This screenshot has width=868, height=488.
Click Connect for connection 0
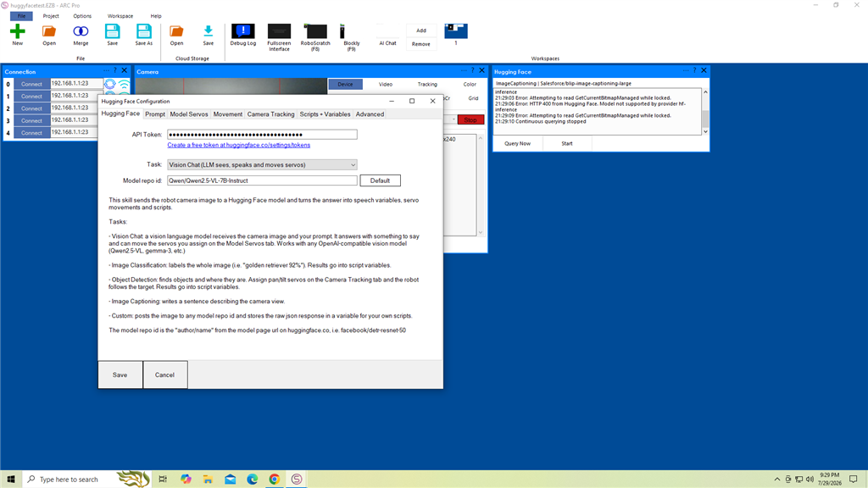[31, 84]
